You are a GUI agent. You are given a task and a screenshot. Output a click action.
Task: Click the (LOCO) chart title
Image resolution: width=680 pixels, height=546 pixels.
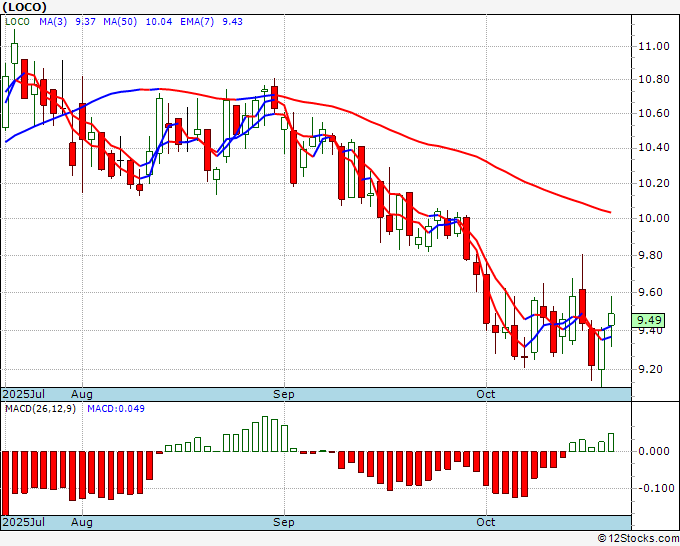[x=24, y=7]
